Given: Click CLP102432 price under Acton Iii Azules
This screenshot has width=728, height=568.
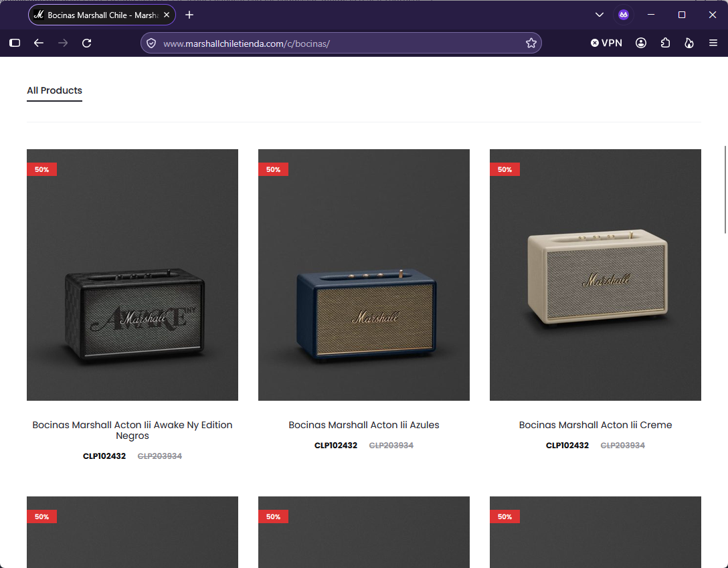Looking at the screenshot, I should pyautogui.click(x=336, y=446).
